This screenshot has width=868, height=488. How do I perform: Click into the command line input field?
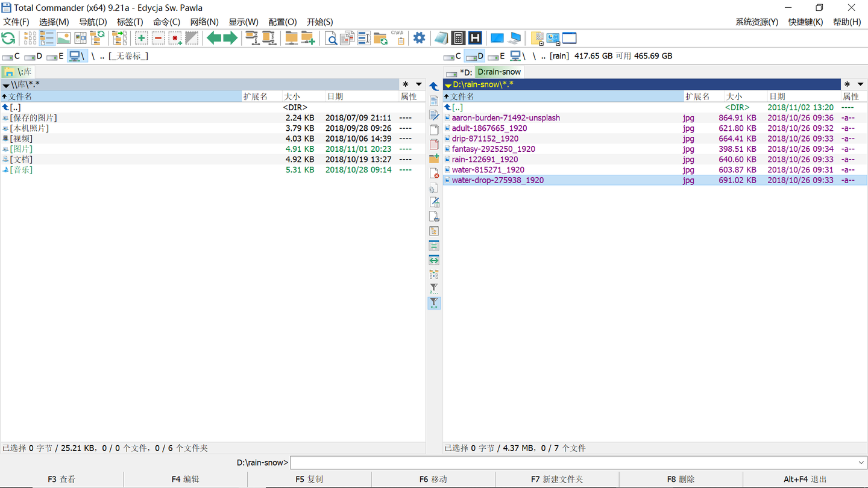[573, 463]
